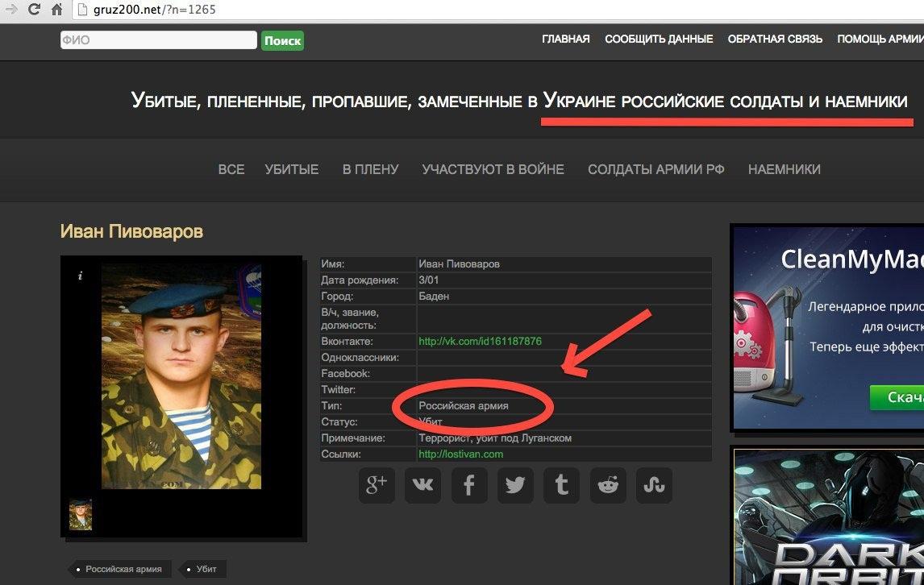Click the Российская армия type value
Viewport: 924px width, 585px height.
463,406
